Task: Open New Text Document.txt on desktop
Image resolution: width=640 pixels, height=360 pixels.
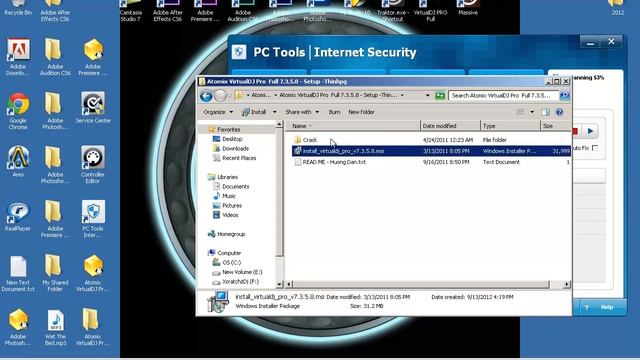Action: (18, 273)
